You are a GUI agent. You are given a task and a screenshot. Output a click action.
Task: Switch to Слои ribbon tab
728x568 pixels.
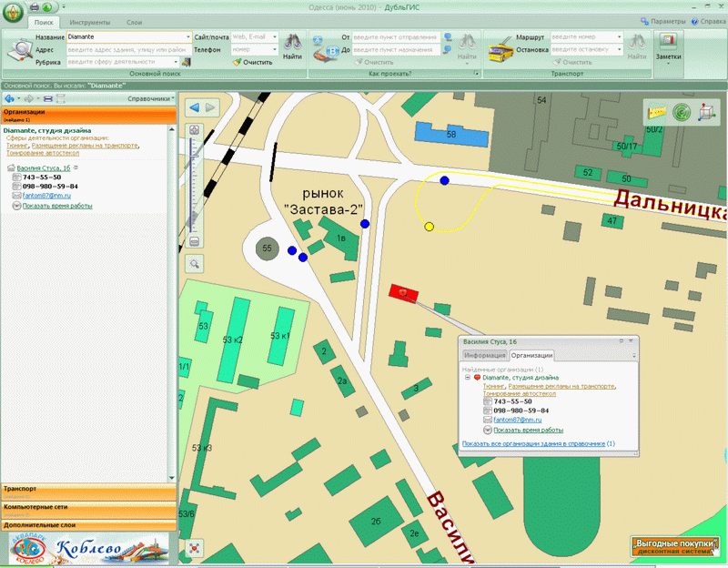pyautogui.click(x=134, y=22)
